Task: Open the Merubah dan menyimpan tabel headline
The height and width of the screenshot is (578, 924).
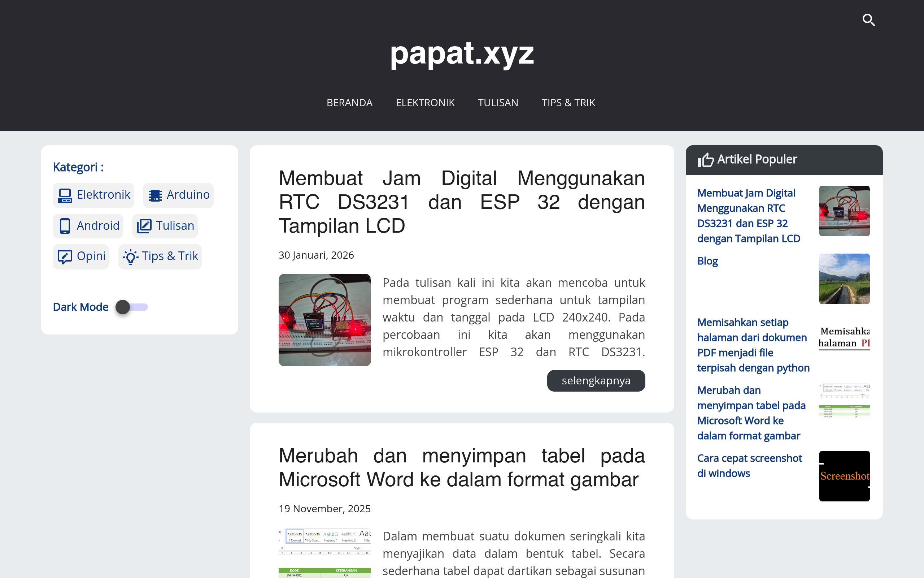Action: [x=462, y=467]
